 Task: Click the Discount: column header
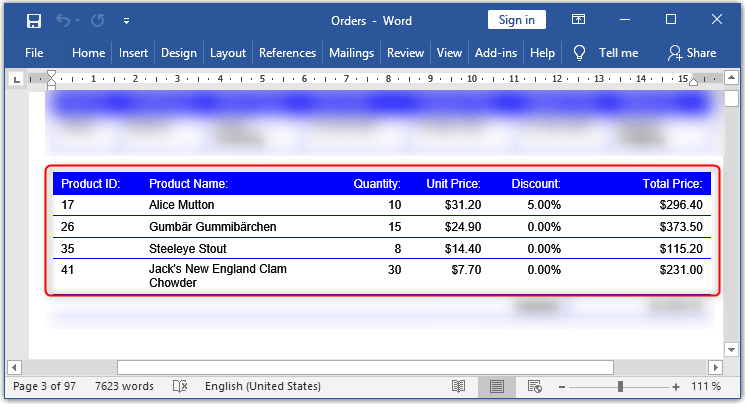point(536,184)
